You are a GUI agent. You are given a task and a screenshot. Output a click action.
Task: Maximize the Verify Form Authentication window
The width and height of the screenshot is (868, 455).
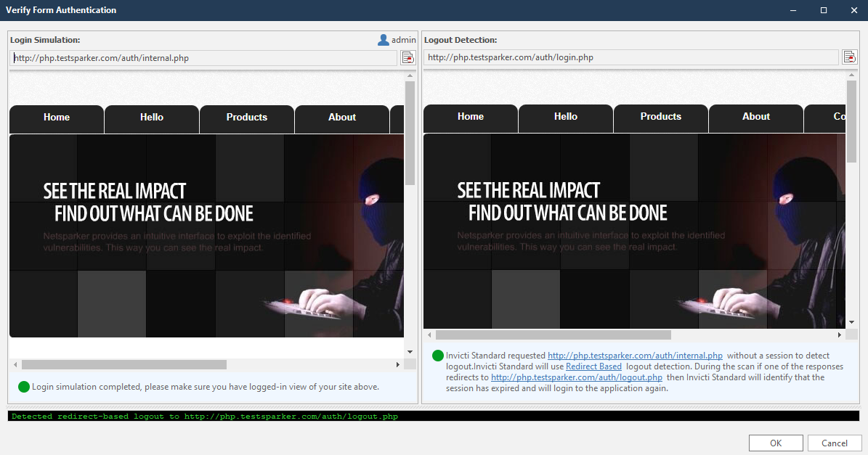pos(824,10)
